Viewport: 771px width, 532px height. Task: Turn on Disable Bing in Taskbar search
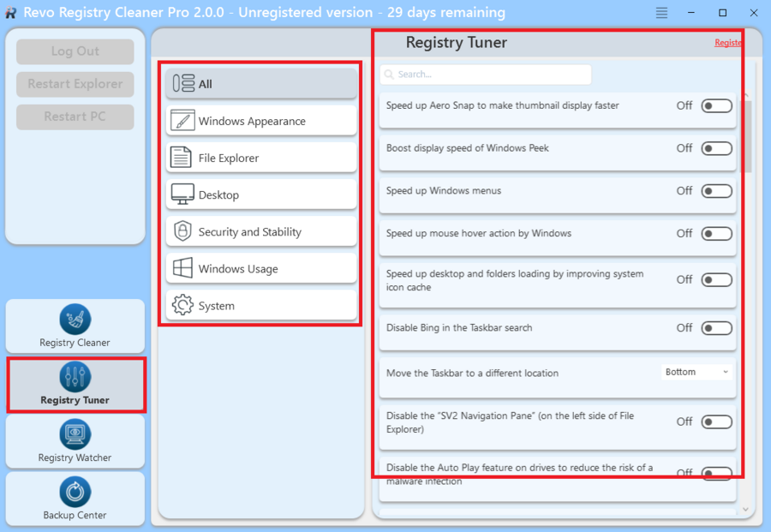click(716, 328)
